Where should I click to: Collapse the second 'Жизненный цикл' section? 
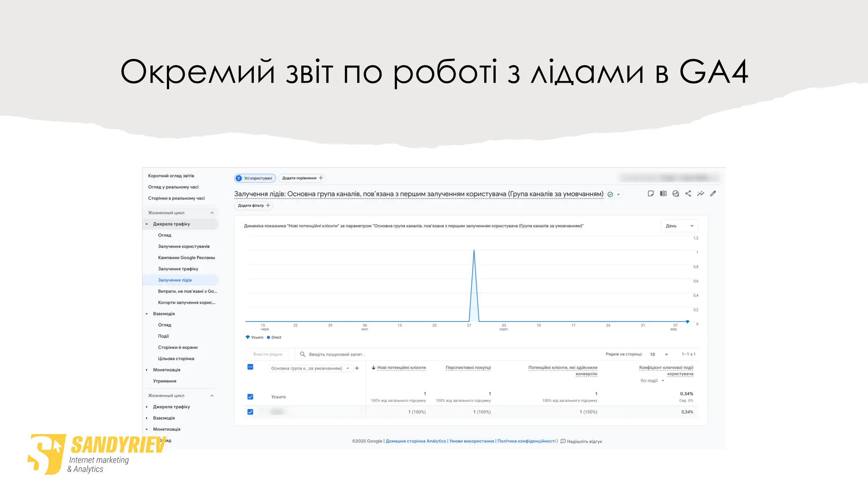point(212,396)
